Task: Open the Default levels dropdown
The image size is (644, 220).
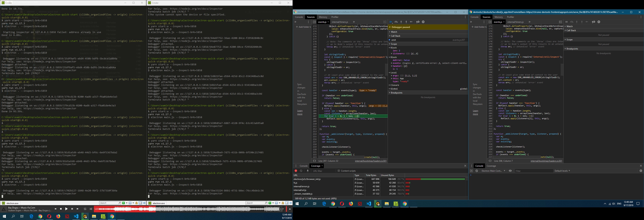Action: [562, 171]
